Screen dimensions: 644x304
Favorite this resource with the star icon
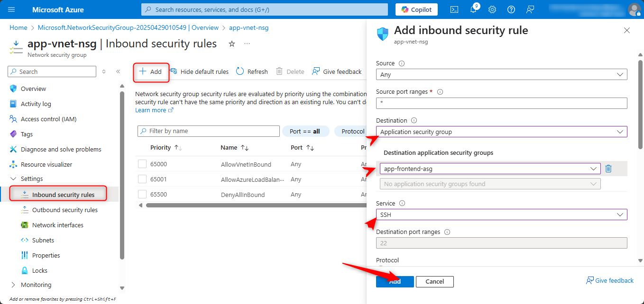[x=232, y=44]
